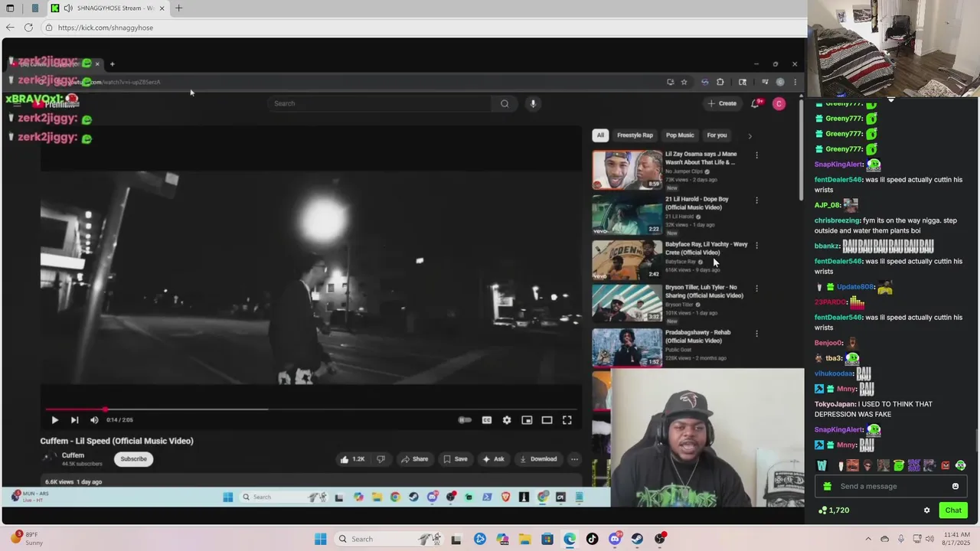Select the All filter chip
This screenshot has width=980, height=551.
point(600,135)
